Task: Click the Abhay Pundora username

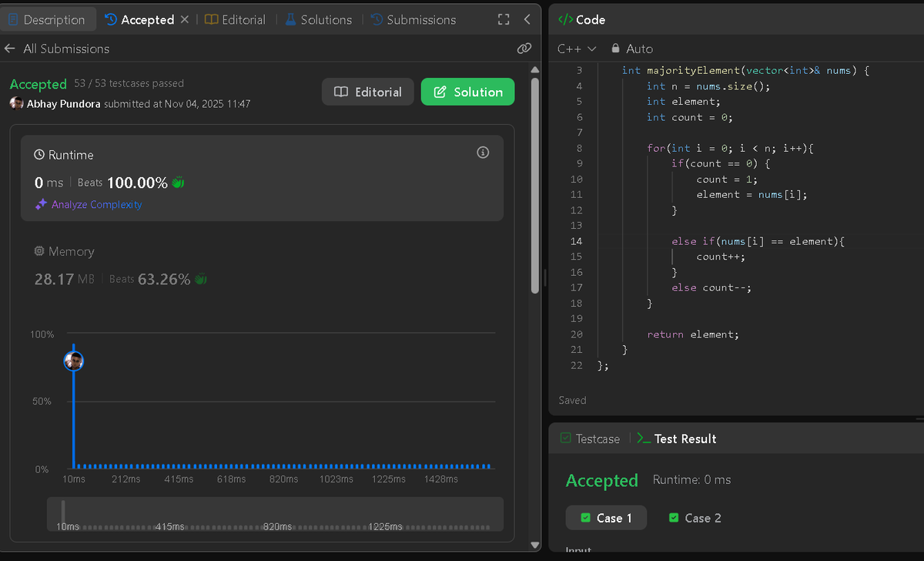Action: tap(64, 103)
